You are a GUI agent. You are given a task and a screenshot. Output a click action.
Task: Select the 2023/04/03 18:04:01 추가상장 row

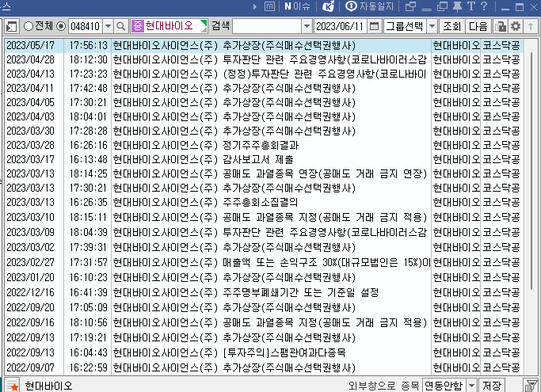point(264,116)
